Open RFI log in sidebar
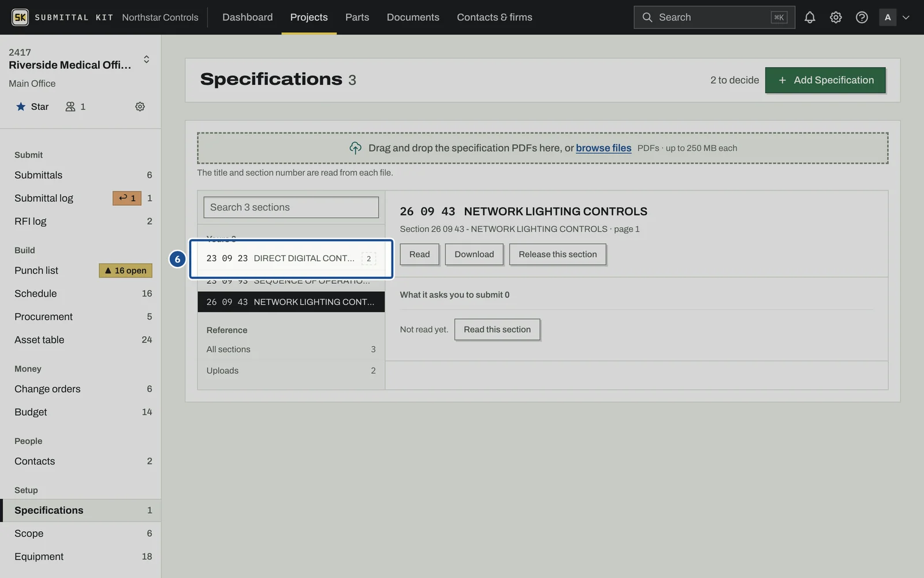Viewport: 924px width, 578px height. [81, 221]
